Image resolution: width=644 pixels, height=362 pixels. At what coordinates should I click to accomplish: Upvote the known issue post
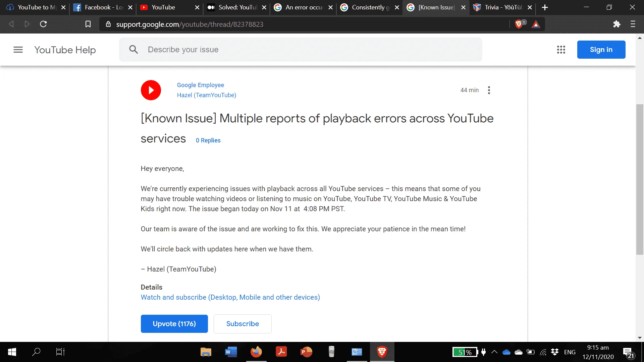click(174, 324)
